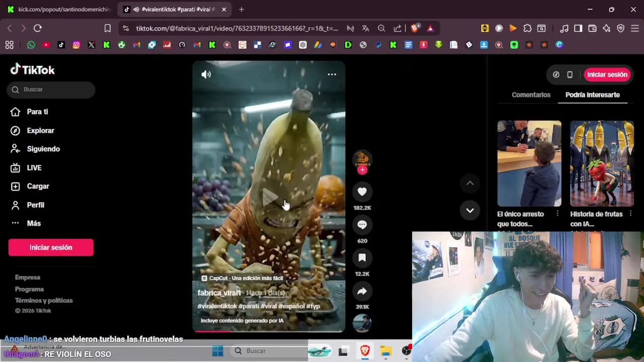This screenshot has height=362, width=644.
Task: Open the Windows Start menu
Action: point(218,351)
